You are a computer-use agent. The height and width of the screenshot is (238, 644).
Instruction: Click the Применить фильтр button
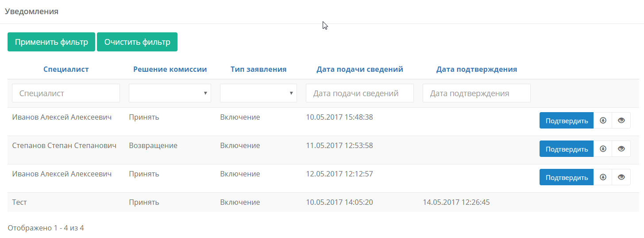[x=51, y=42]
